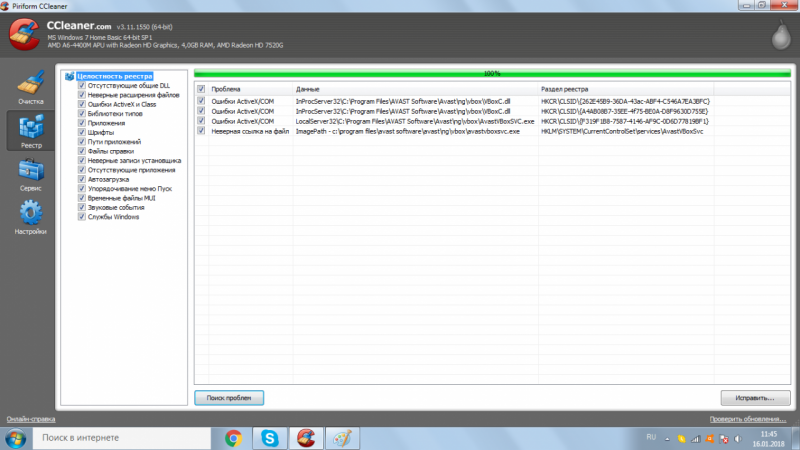
Task: Uncheck Неверные записи установщика
Action: click(x=82, y=160)
